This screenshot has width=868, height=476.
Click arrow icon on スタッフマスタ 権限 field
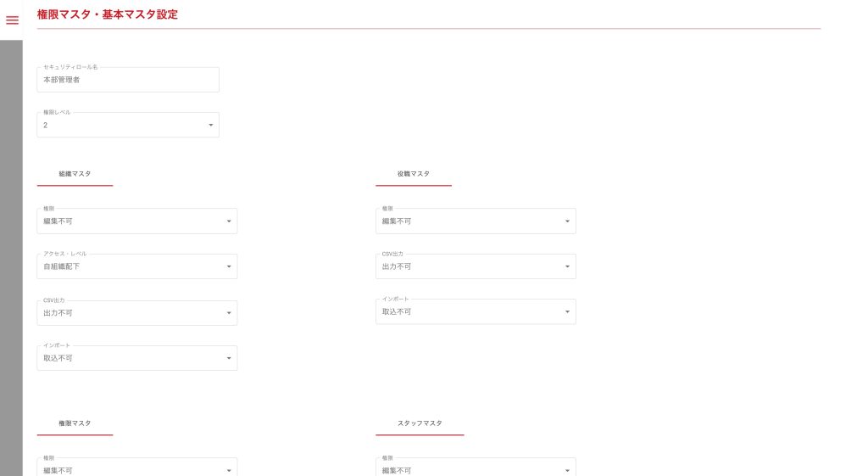(567, 470)
